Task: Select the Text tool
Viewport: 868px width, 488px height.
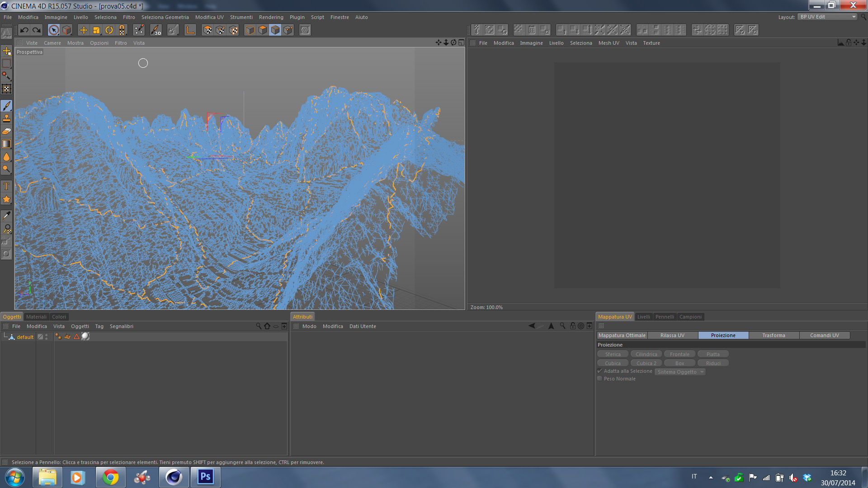Action: point(6,186)
